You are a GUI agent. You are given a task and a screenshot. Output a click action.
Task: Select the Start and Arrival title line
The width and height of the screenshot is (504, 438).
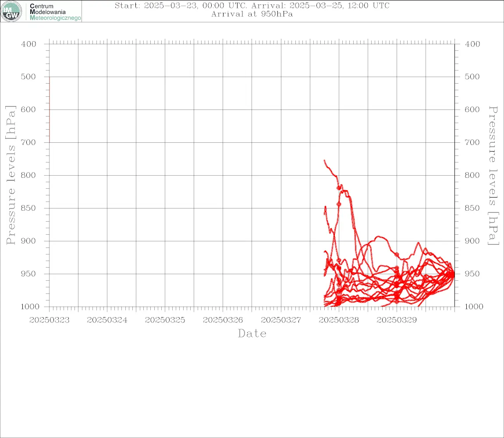(x=252, y=5)
